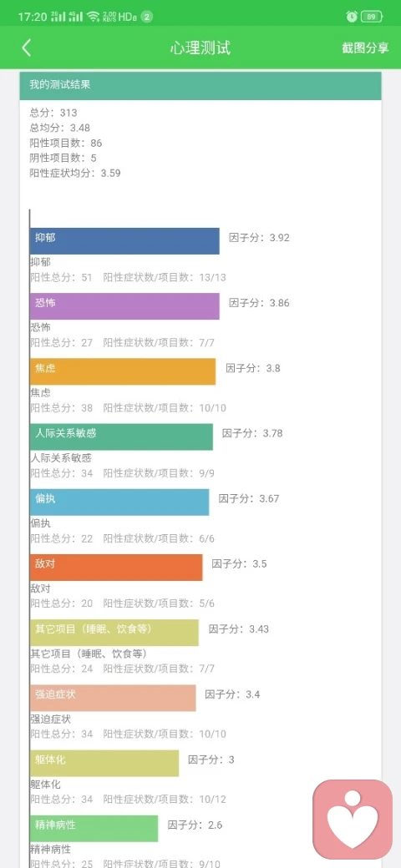
Task: Tap the Wi-Fi status icon
Action: click(x=93, y=17)
